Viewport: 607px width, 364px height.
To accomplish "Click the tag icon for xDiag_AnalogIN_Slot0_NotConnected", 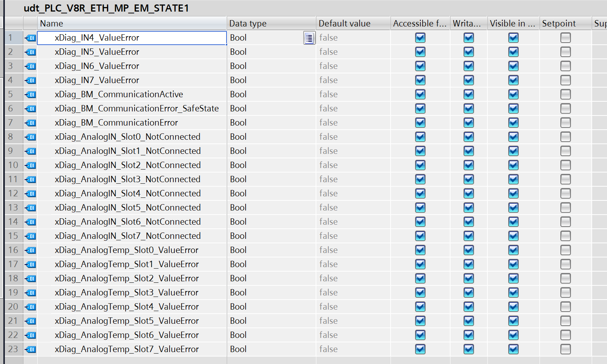I will click(31, 137).
